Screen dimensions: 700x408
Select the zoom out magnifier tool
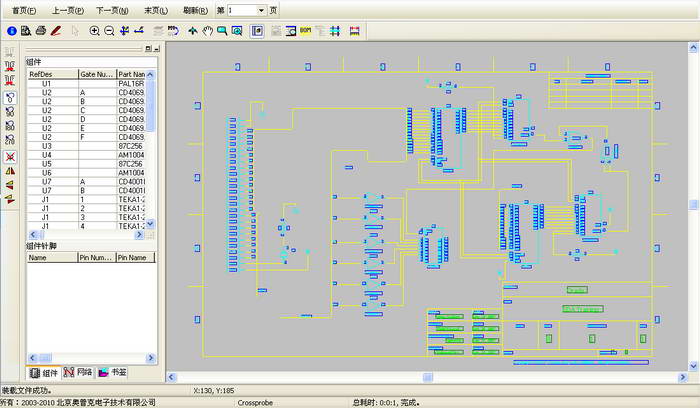click(109, 31)
